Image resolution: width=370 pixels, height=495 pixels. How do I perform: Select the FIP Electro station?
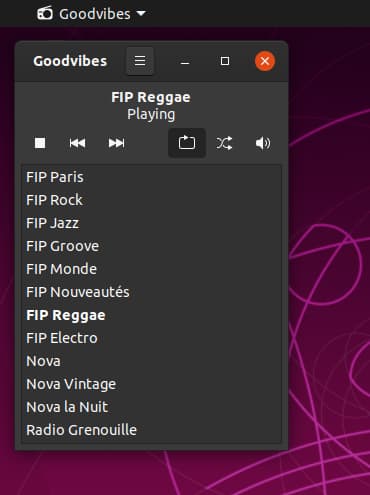tap(151, 338)
